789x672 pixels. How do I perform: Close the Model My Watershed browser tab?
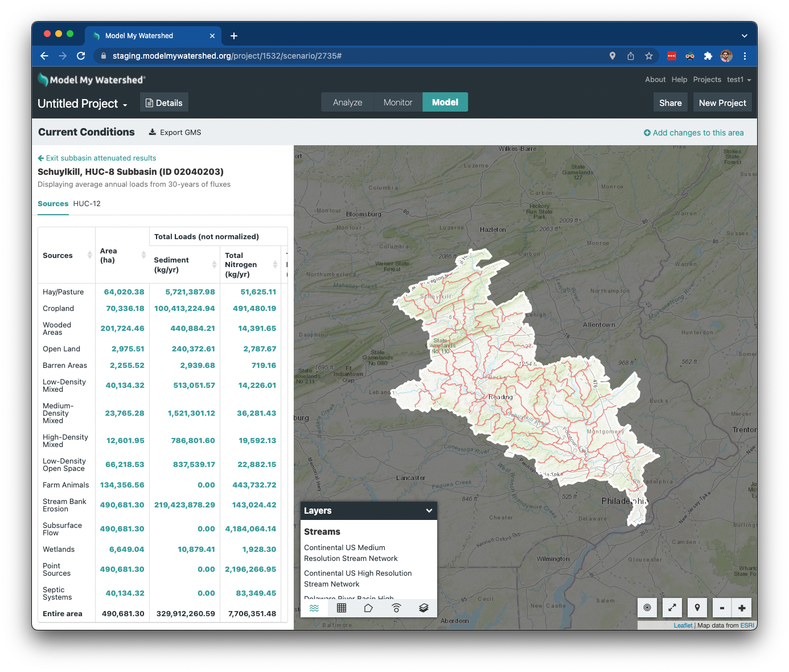coord(212,36)
